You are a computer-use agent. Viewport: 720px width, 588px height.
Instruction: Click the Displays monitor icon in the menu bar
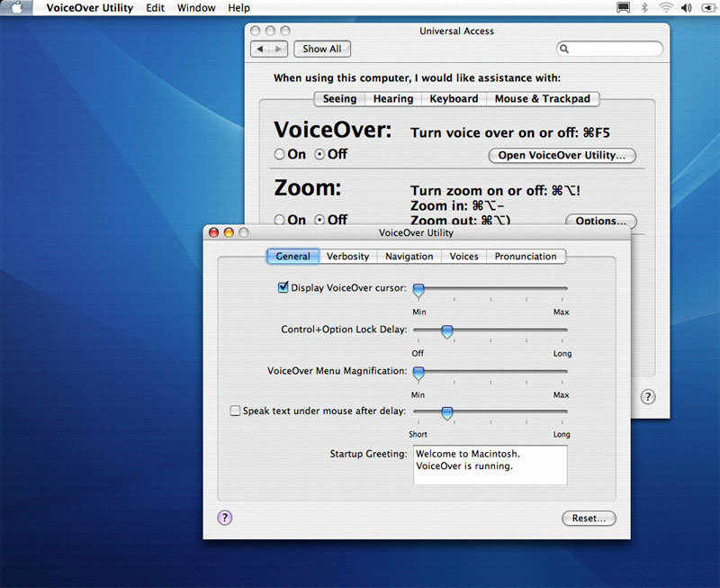623,8
